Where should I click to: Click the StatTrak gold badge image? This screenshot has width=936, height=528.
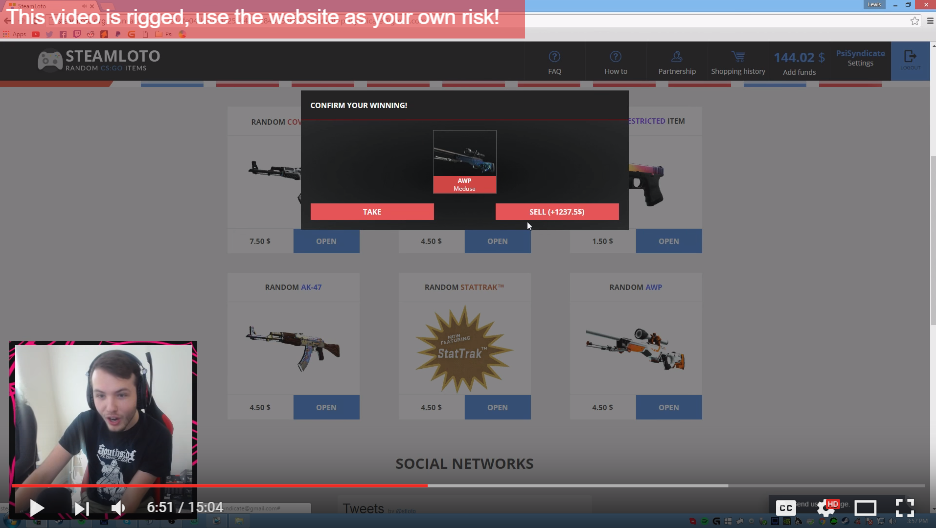pyautogui.click(x=464, y=348)
